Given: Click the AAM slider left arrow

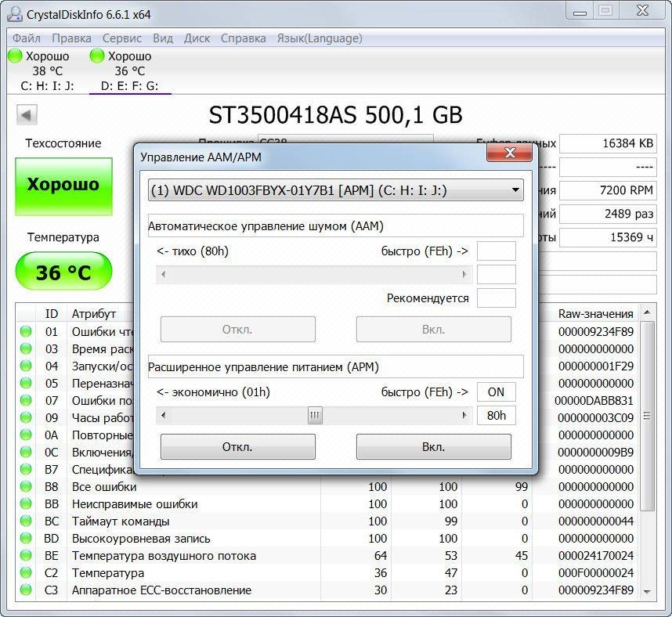Looking at the screenshot, I should click(163, 274).
